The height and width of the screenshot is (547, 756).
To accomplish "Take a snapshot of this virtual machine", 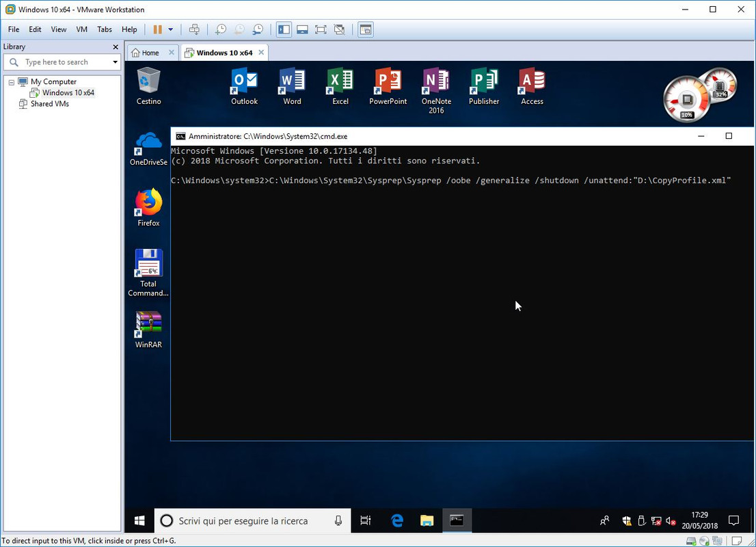I will (x=220, y=29).
